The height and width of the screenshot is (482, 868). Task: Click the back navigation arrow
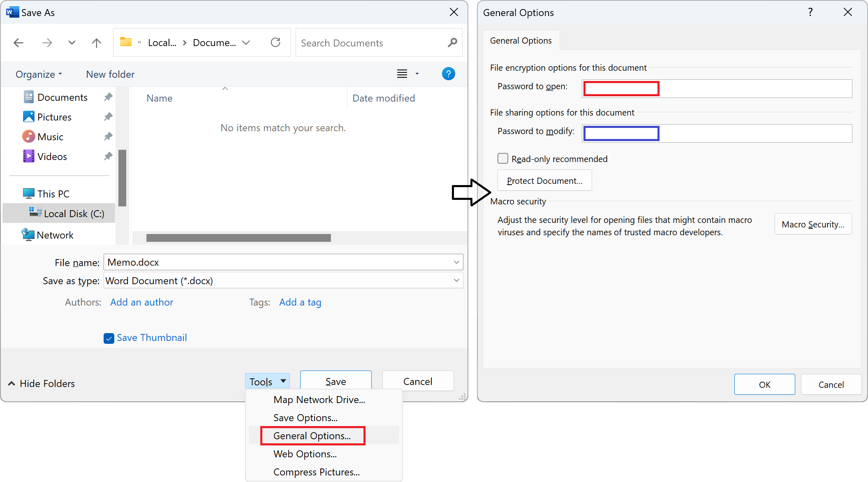click(x=19, y=42)
